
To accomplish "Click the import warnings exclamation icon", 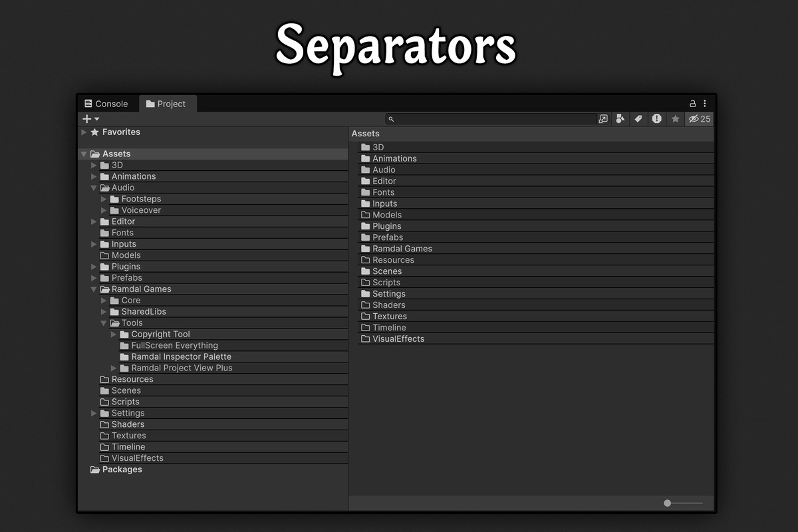I will point(657,118).
